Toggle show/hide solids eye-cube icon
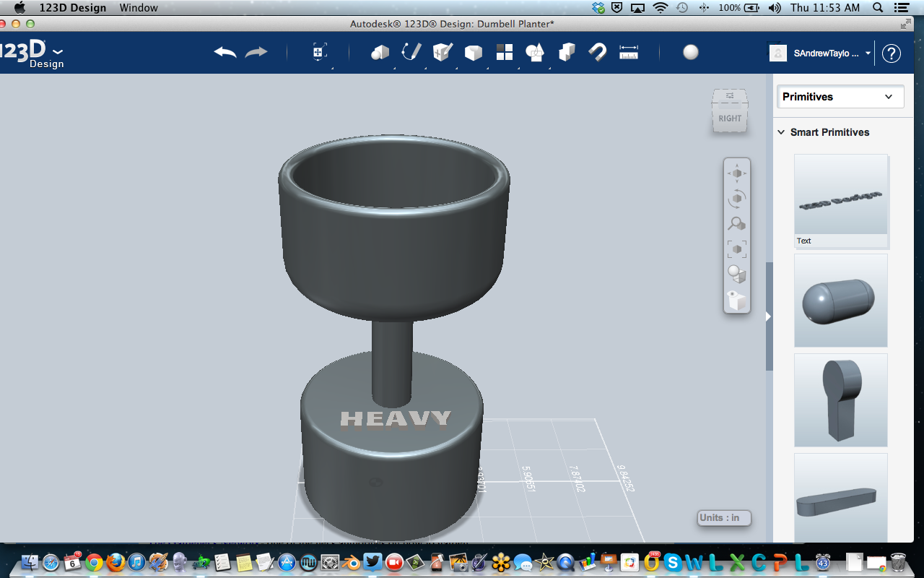This screenshot has width=924, height=578. coord(737,301)
